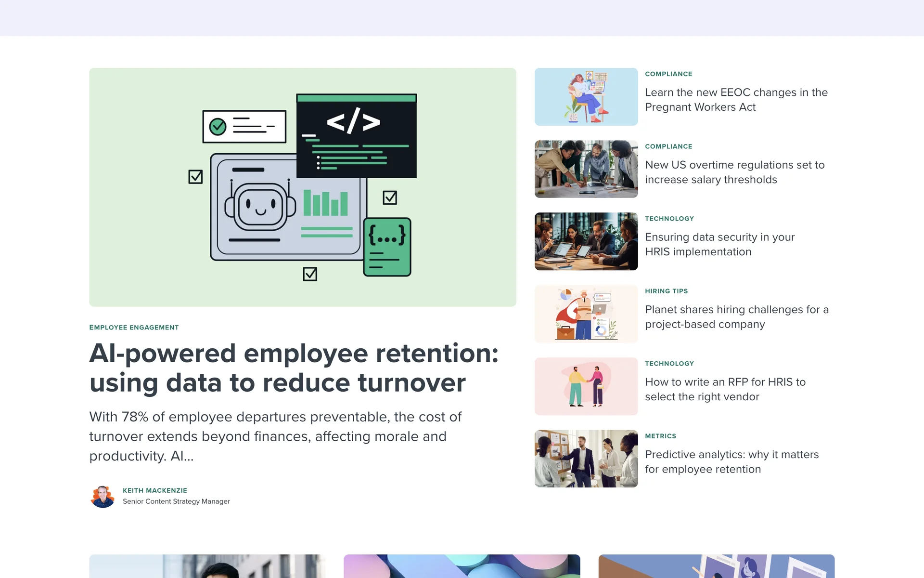Select the Metrics category label

click(660, 436)
